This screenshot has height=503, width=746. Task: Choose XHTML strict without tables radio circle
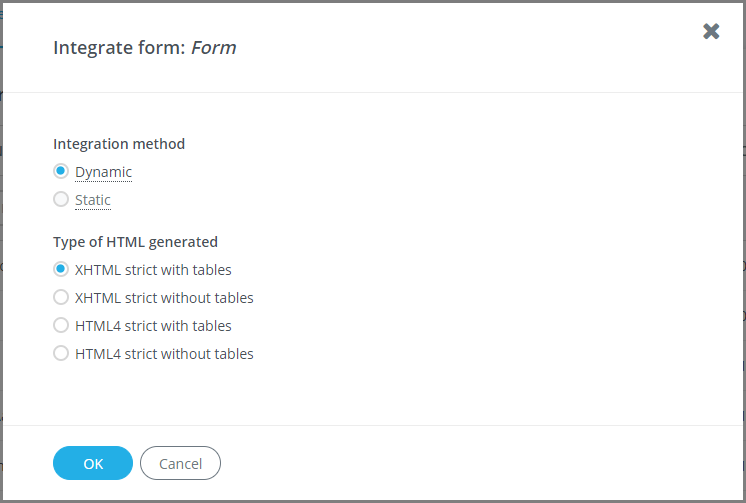point(61,298)
